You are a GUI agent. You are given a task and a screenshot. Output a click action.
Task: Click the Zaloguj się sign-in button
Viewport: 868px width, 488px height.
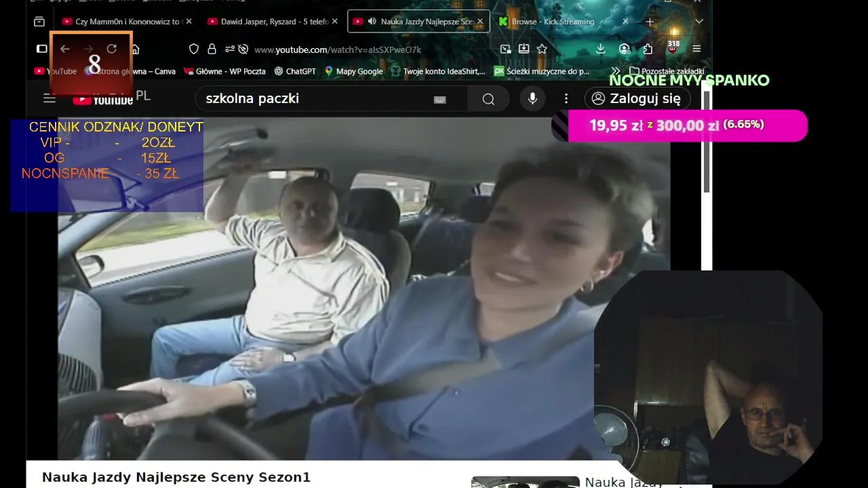point(637,99)
